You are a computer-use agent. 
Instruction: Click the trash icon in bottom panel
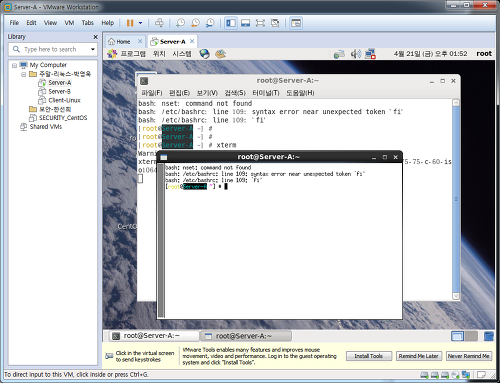point(489,336)
